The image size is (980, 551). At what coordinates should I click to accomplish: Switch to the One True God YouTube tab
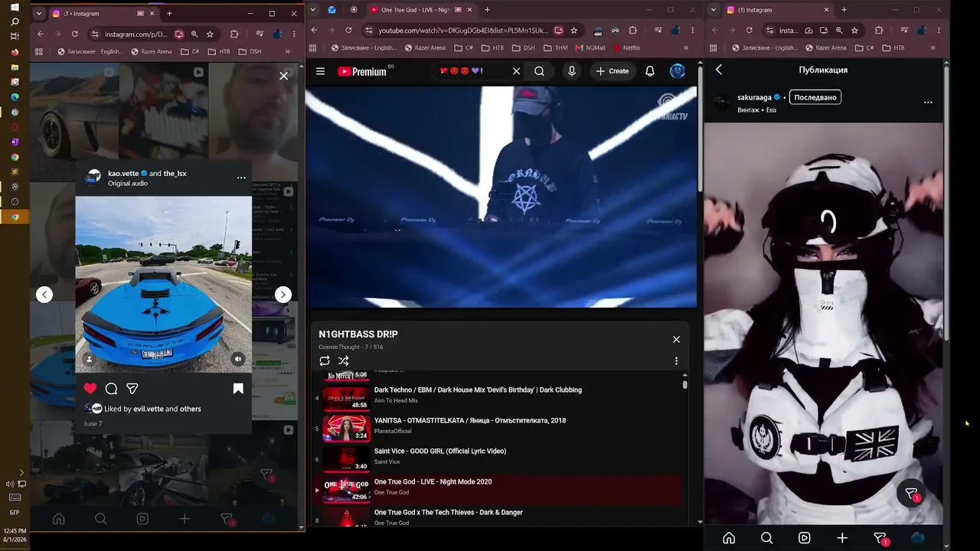point(414,10)
